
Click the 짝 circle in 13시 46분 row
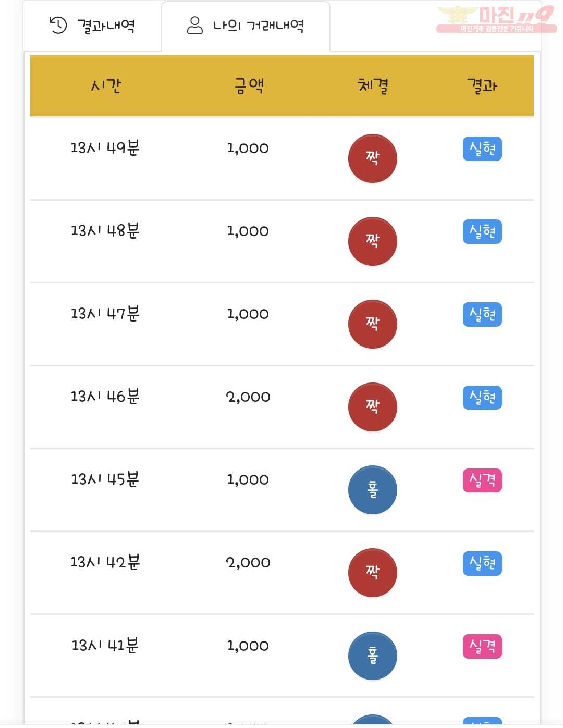[x=373, y=407]
